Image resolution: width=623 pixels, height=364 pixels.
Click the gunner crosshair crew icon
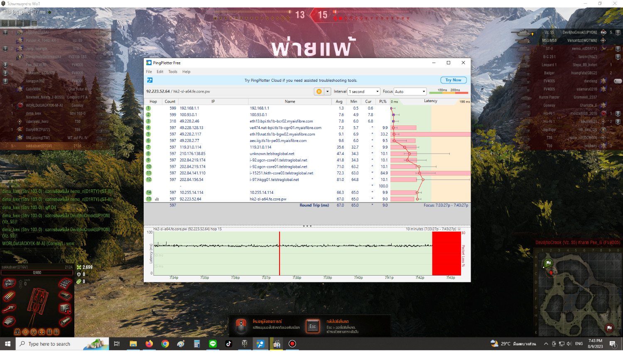tap(25, 332)
